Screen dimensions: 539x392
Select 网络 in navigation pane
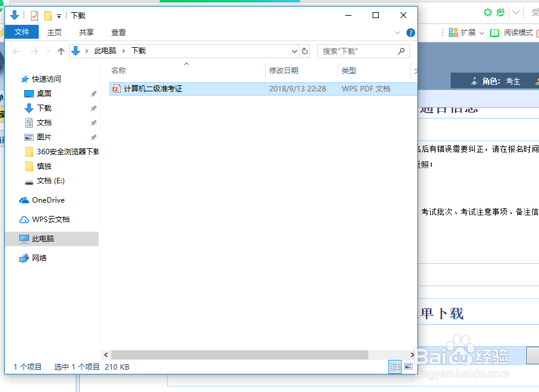(39, 258)
